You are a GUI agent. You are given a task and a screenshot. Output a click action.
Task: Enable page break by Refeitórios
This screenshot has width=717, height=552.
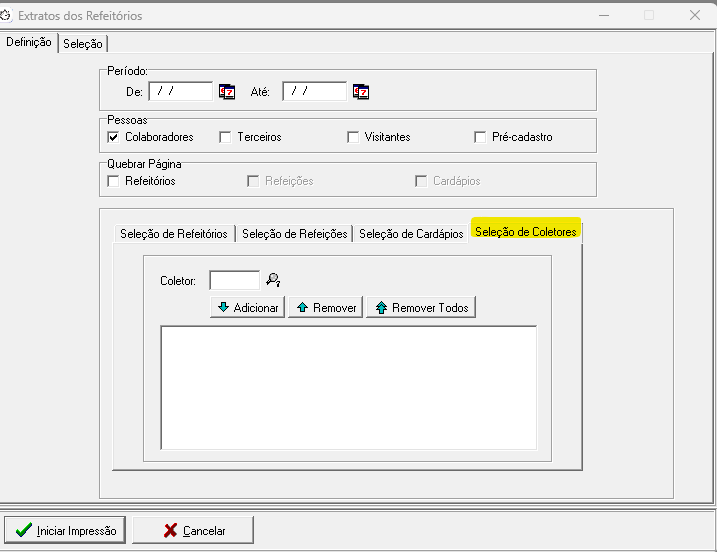[x=113, y=181]
